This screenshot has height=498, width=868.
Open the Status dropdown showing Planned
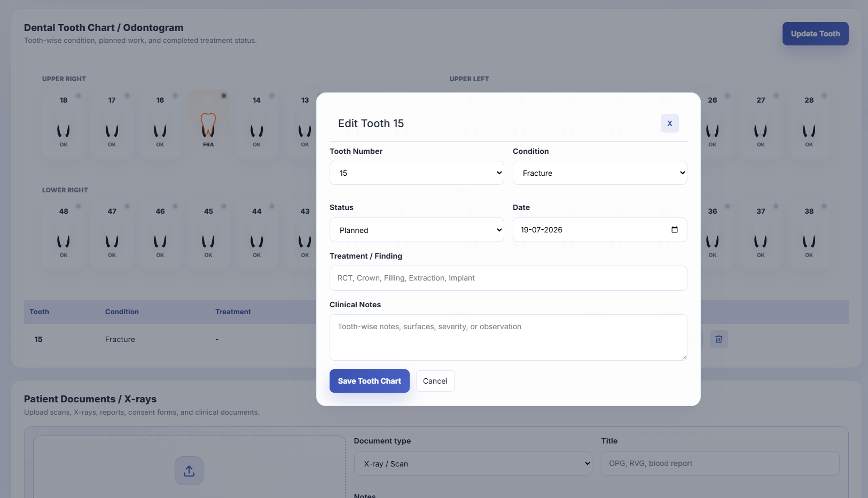[x=417, y=230]
